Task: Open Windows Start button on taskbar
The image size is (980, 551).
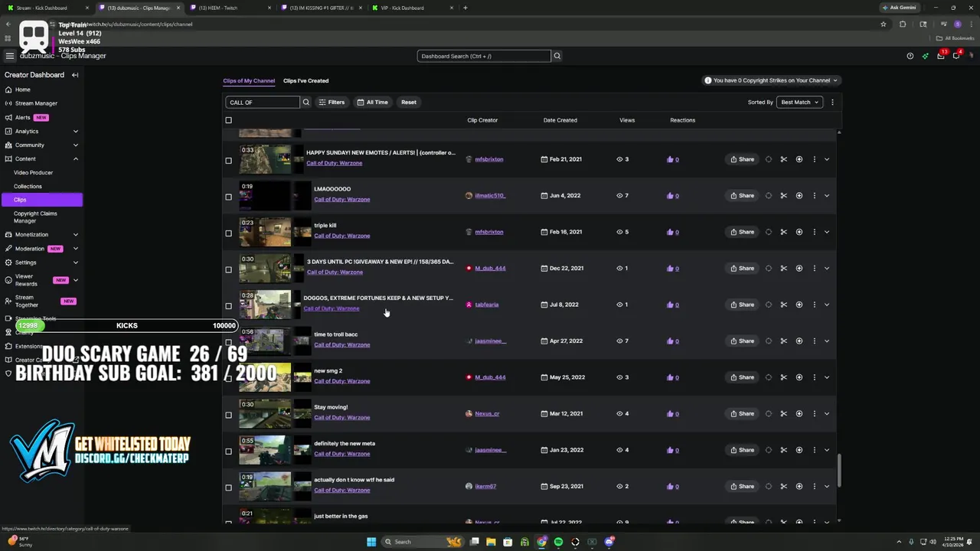Action: [371, 542]
